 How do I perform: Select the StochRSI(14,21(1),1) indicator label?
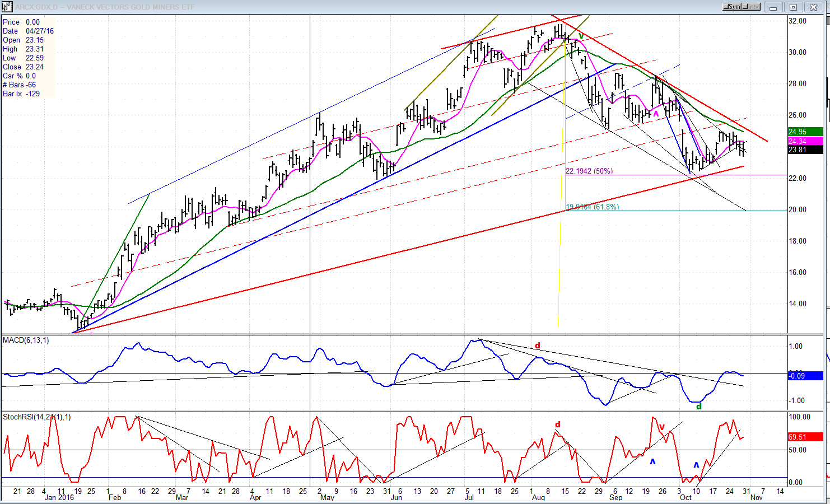[x=37, y=417]
